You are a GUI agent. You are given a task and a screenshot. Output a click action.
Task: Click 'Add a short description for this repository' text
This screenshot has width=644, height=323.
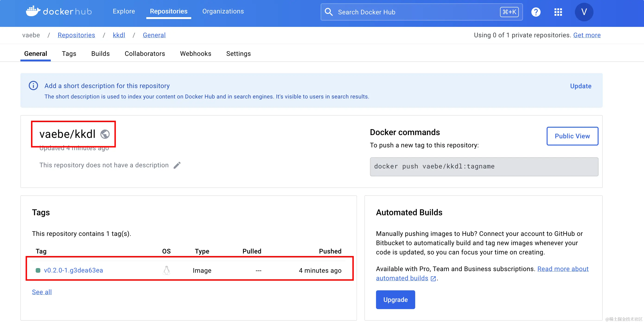tap(107, 86)
